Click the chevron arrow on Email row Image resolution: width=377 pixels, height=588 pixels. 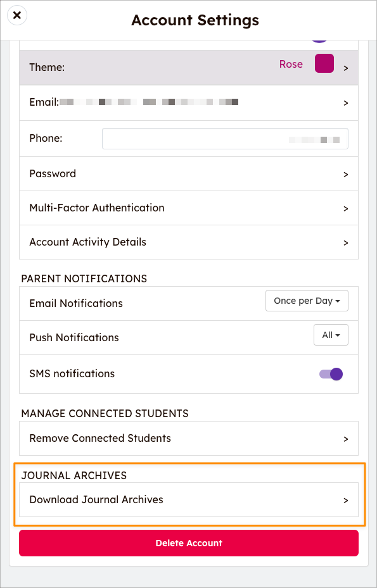pos(346,103)
